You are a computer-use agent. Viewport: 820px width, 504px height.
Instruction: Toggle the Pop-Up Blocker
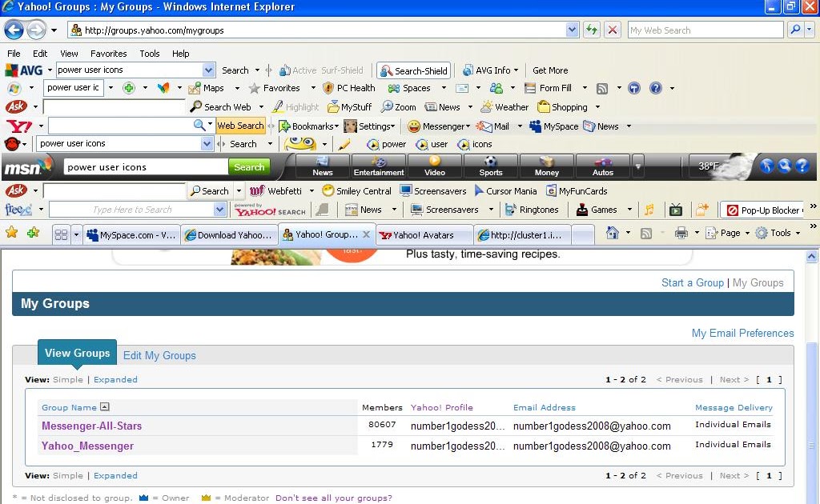762,210
